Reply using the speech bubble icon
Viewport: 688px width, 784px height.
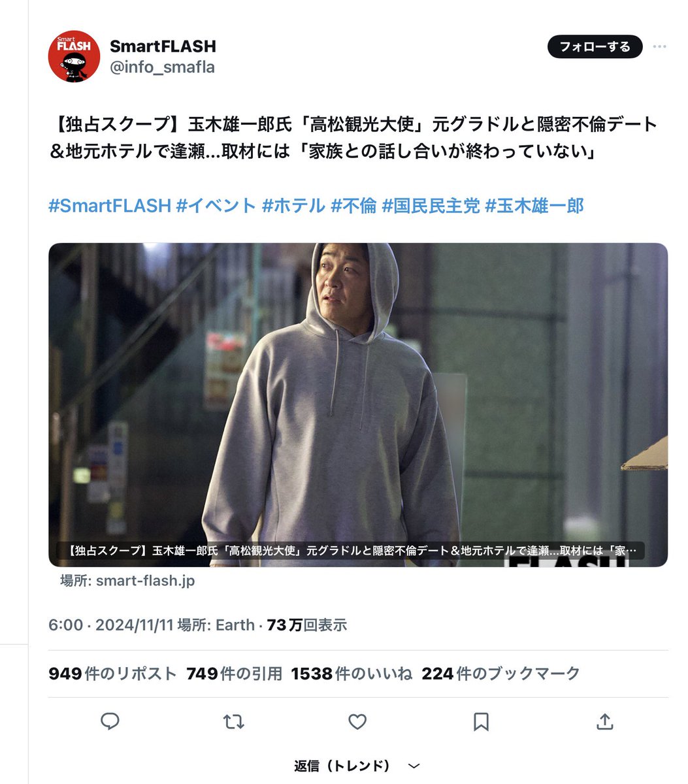point(110,721)
